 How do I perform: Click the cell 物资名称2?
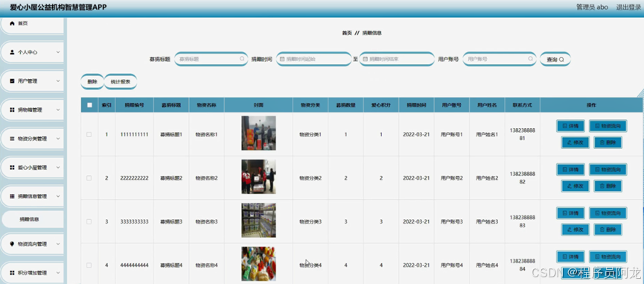coord(206,178)
